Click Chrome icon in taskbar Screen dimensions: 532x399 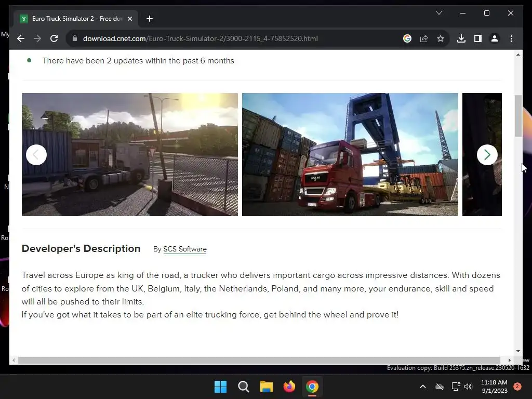[312, 387]
